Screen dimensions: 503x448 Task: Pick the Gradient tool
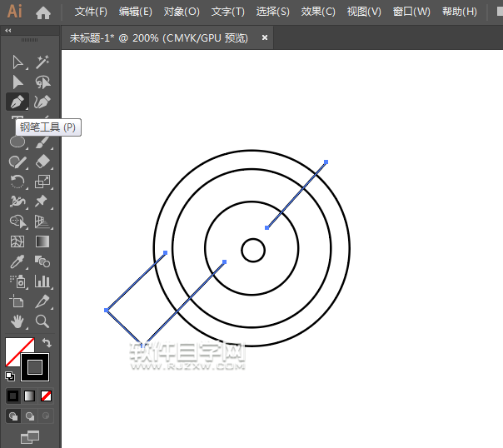[x=42, y=241]
